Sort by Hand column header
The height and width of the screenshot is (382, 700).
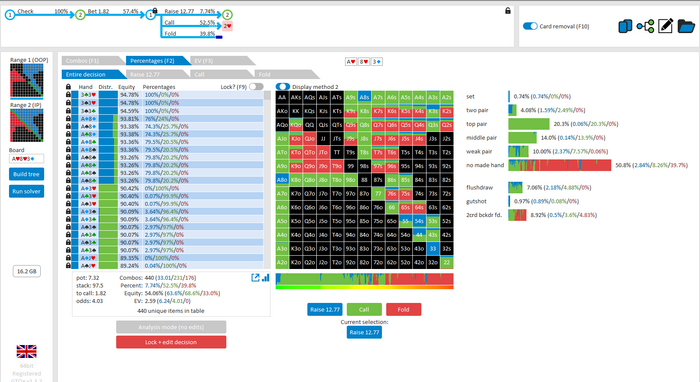tap(85, 87)
